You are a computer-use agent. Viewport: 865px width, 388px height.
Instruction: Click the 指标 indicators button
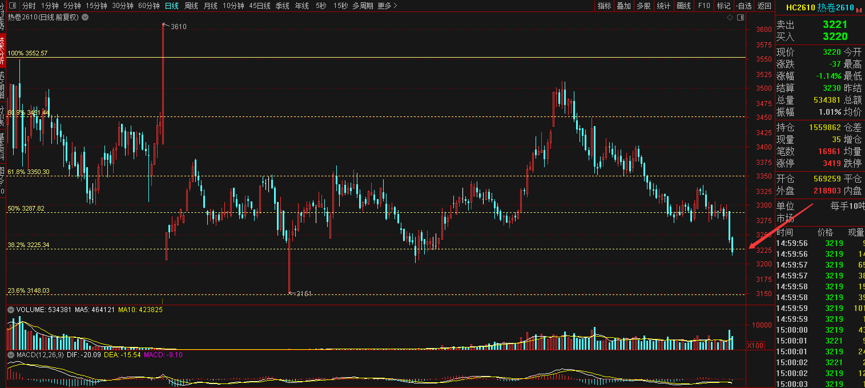pyautogui.click(x=604, y=6)
